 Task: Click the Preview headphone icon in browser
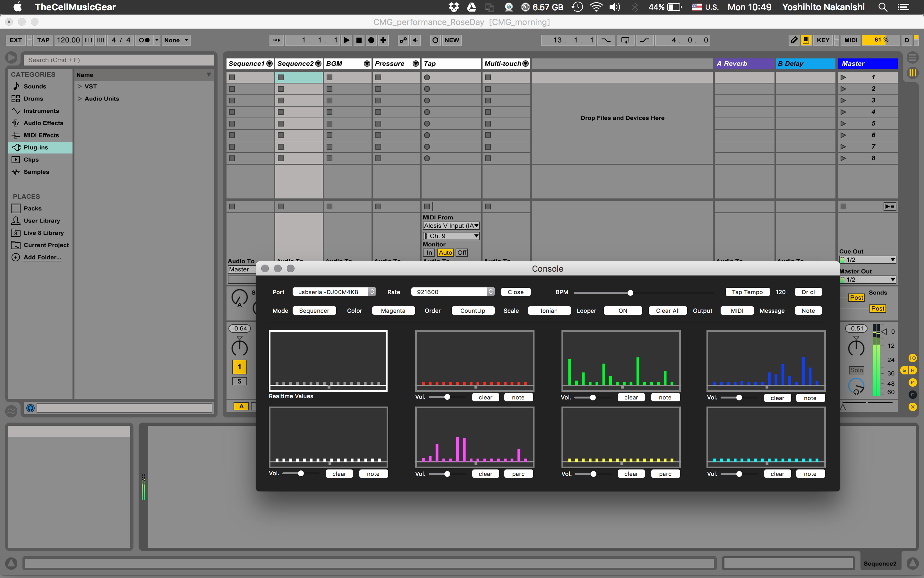coord(30,408)
